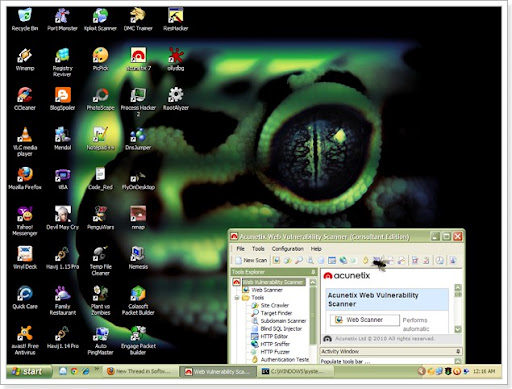Screen dimensions: 512x389
Task: Click the magnifier Target Finder toolbar icon
Action: click(299, 260)
